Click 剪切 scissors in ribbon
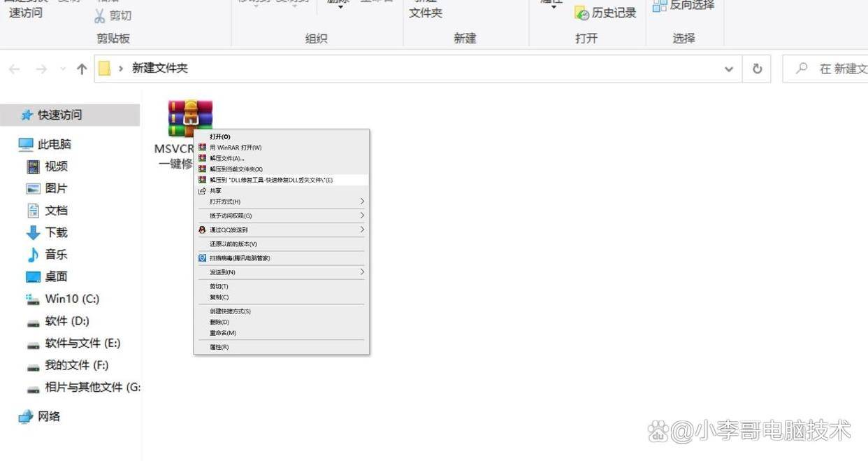 [113, 15]
